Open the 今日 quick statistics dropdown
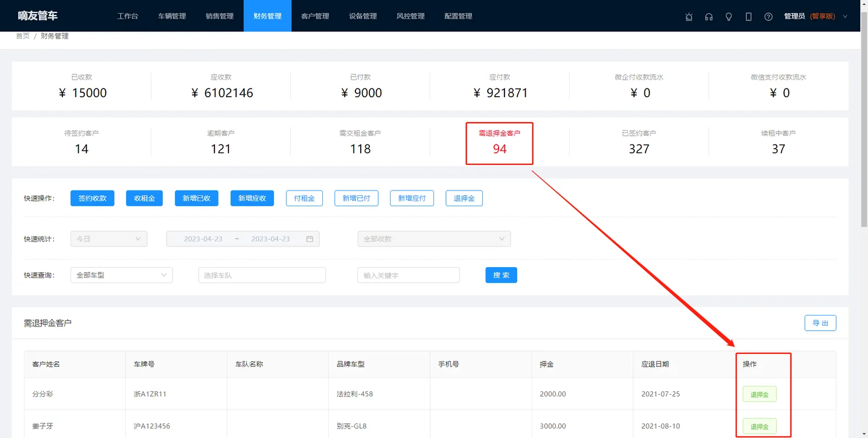The image size is (868, 438). click(x=109, y=239)
